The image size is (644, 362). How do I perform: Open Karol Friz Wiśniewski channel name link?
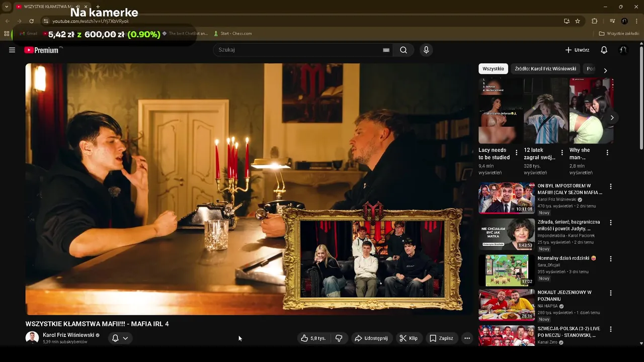tap(68, 335)
